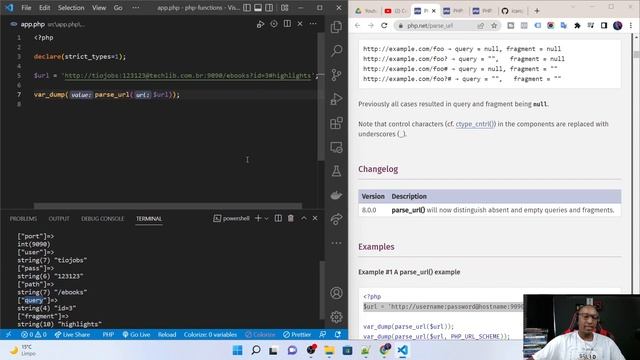Click errors and warnings count in status bar
This screenshot has width=640, height=360.
[34, 335]
